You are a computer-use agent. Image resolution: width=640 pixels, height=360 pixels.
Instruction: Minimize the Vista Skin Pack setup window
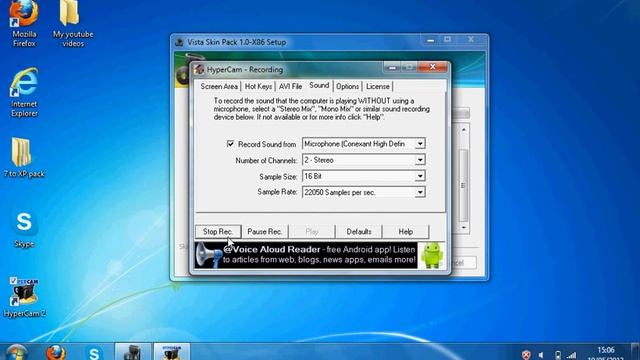coord(430,40)
